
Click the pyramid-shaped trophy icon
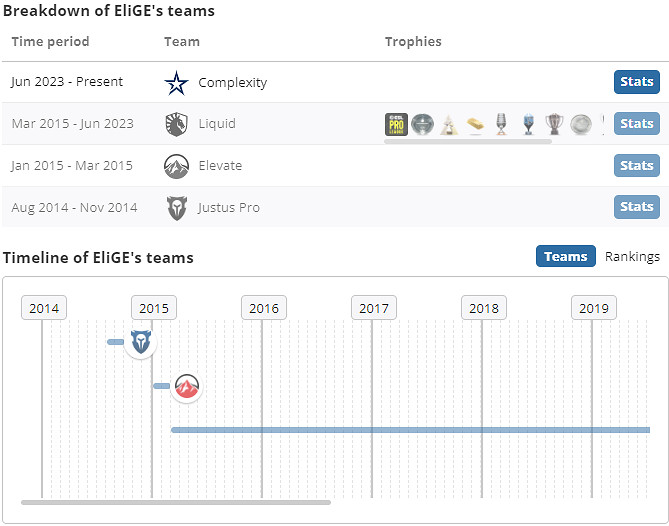[x=449, y=125]
